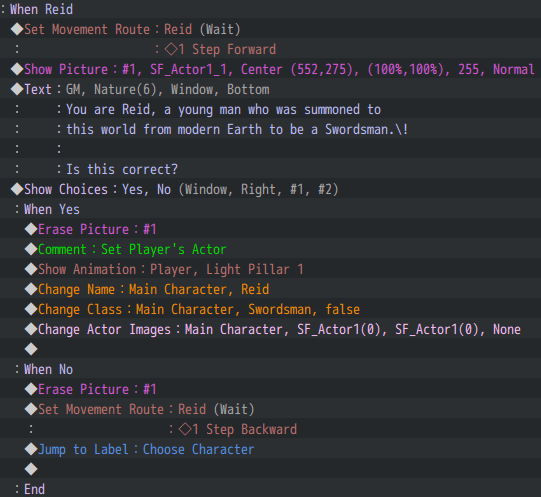Click the 'Is this correct?' text line
Image resolution: width=541 pixels, height=497 pixels.
[x=270, y=169]
